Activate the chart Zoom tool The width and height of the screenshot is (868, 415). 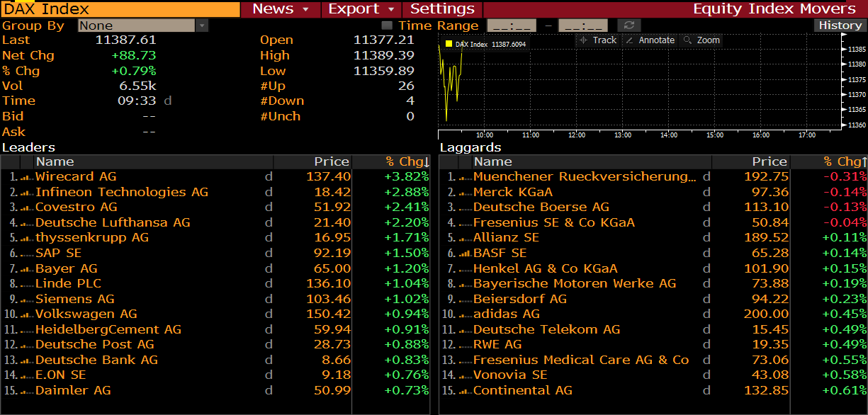tap(701, 40)
